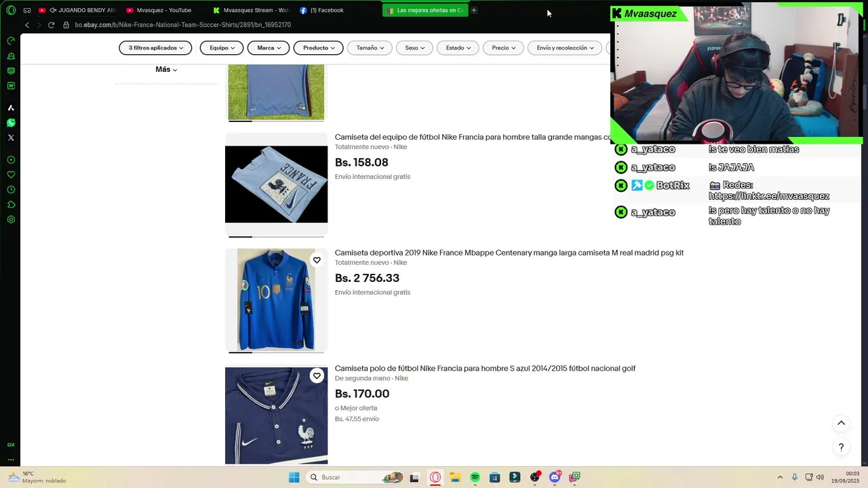Open 'Camiseta del equipo de fútbol Nike Francia' listing
This screenshot has height=488, width=868.
pyautogui.click(x=473, y=137)
